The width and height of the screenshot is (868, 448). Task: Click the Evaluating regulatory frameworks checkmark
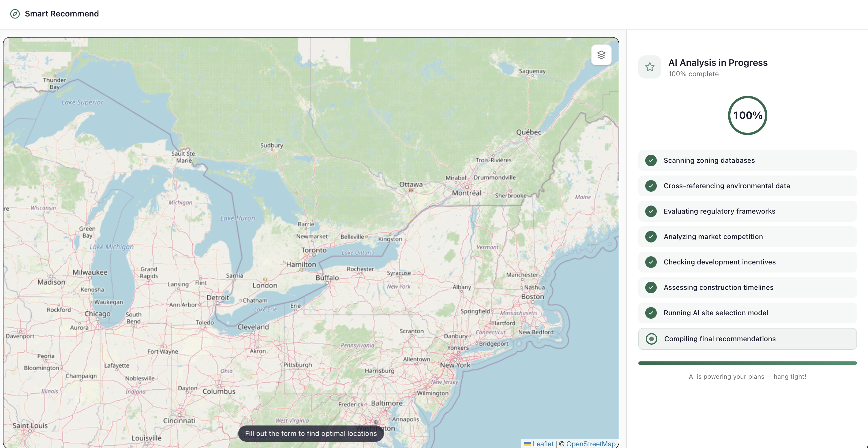651,211
